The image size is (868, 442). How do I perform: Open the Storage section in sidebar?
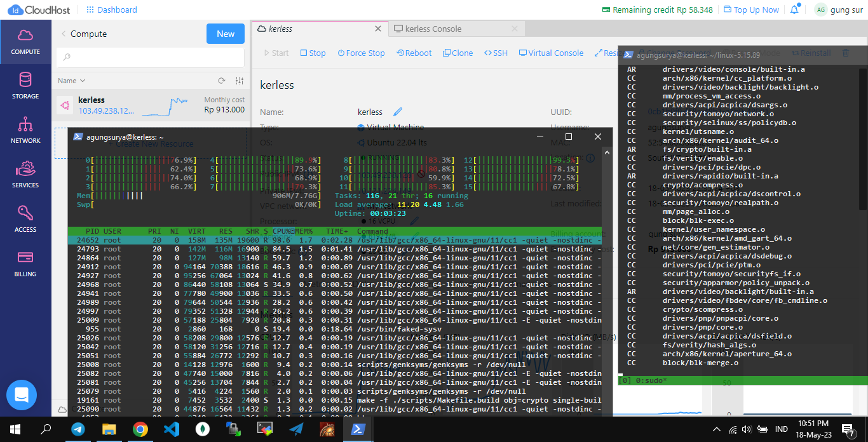click(25, 86)
